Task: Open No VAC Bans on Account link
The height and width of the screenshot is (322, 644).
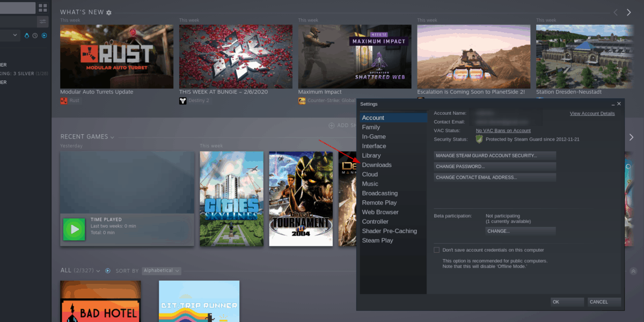Action: click(x=503, y=130)
